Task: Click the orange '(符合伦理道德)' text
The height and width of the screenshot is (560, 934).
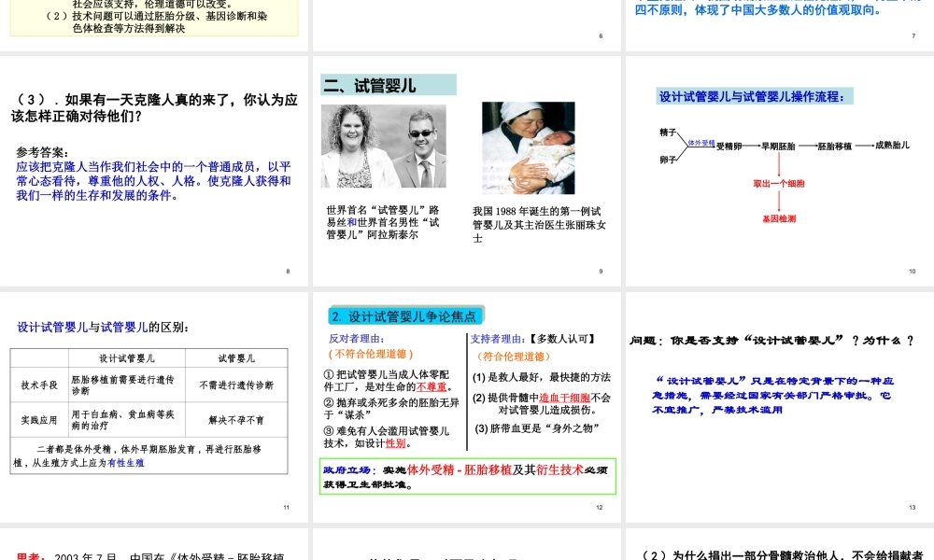Action: tap(514, 357)
